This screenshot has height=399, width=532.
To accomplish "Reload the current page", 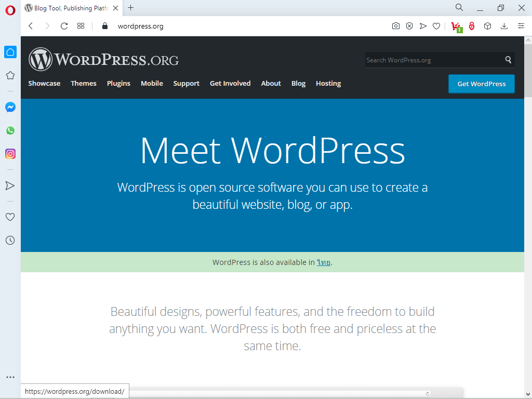I will coord(64,26).
